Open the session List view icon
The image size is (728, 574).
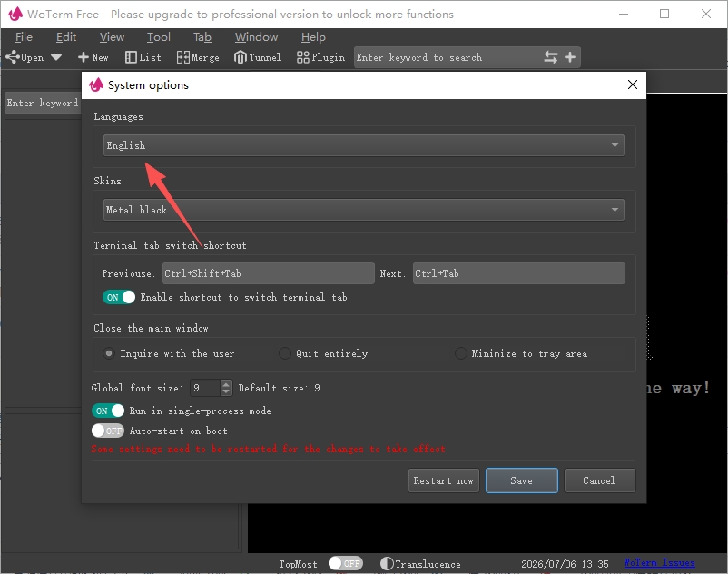coord(131,57)
